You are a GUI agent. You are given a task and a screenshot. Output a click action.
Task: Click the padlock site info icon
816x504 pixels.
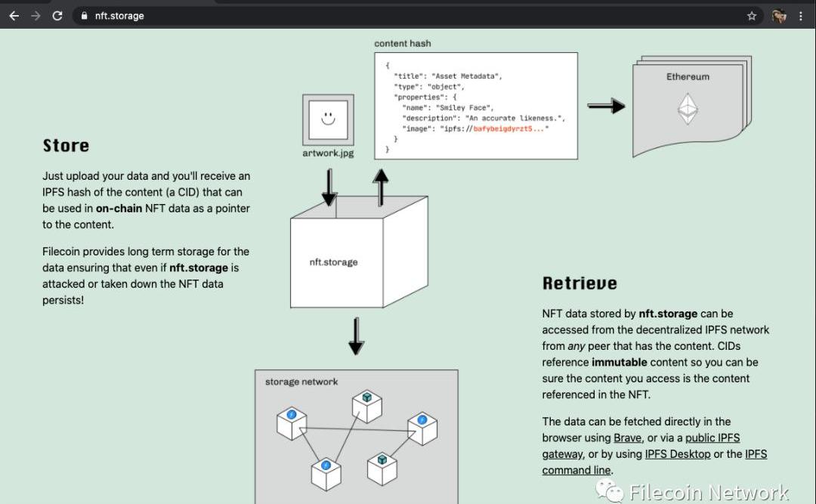click(x=84, y=16)
